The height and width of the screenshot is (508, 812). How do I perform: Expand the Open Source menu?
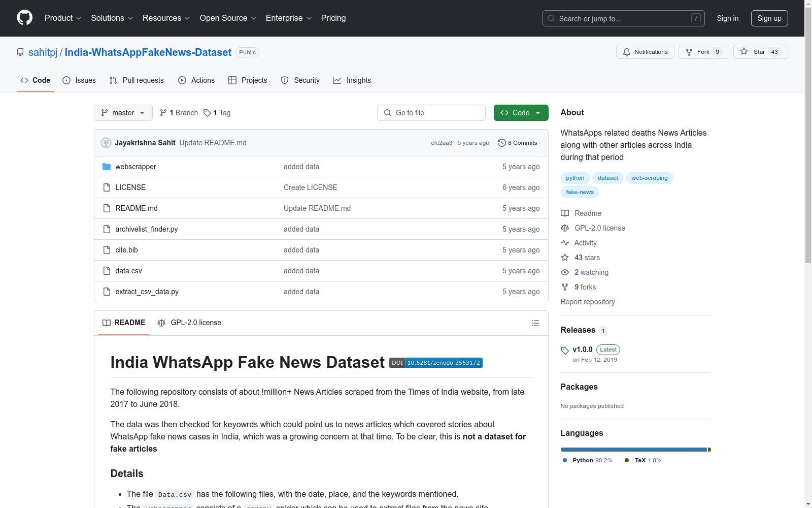point(228,18)
